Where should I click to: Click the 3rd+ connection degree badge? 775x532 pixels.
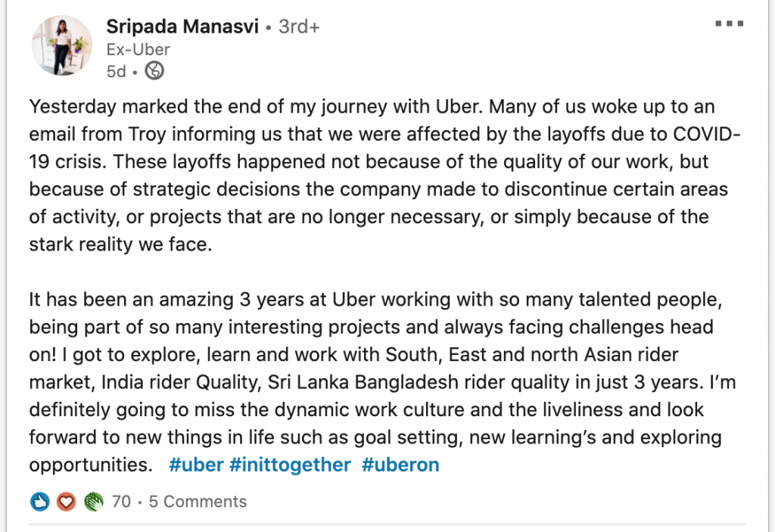click(x=299, y=26)
